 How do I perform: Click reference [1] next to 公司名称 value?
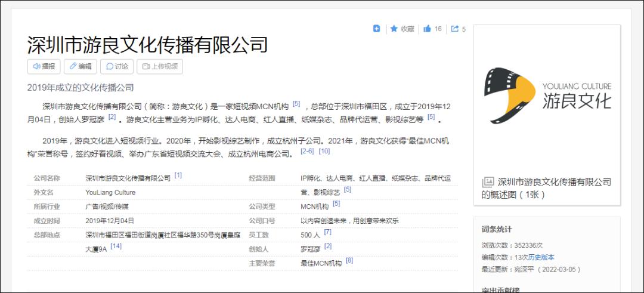pyautogui.click(x=178, y=175)
